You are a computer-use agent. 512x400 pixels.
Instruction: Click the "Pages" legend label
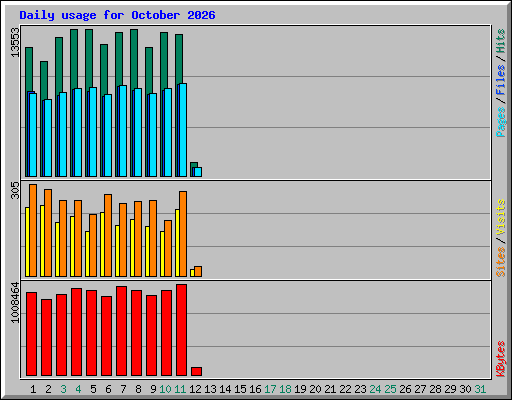coord(500,122)
